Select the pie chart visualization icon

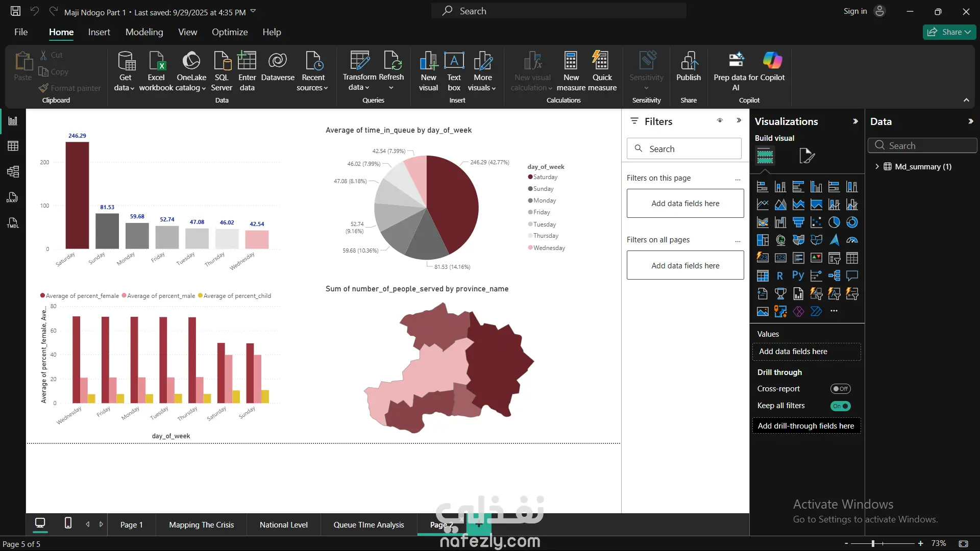coord(834,222)
